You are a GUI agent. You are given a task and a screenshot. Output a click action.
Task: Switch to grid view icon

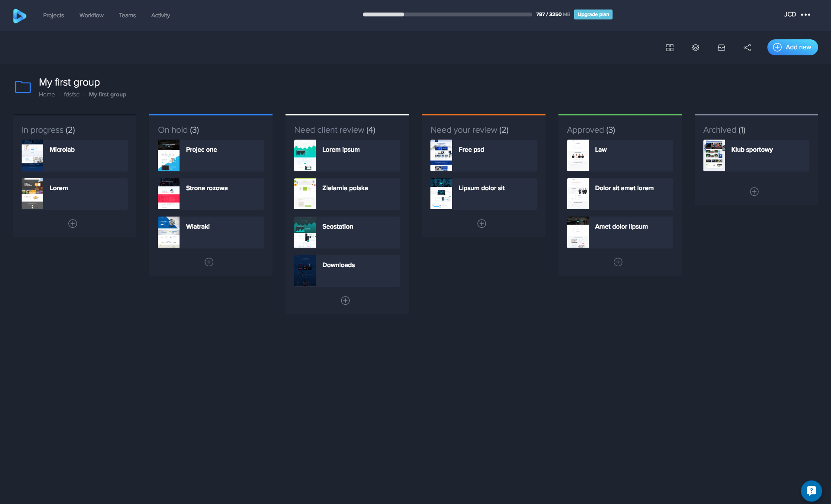click(670, 48)
